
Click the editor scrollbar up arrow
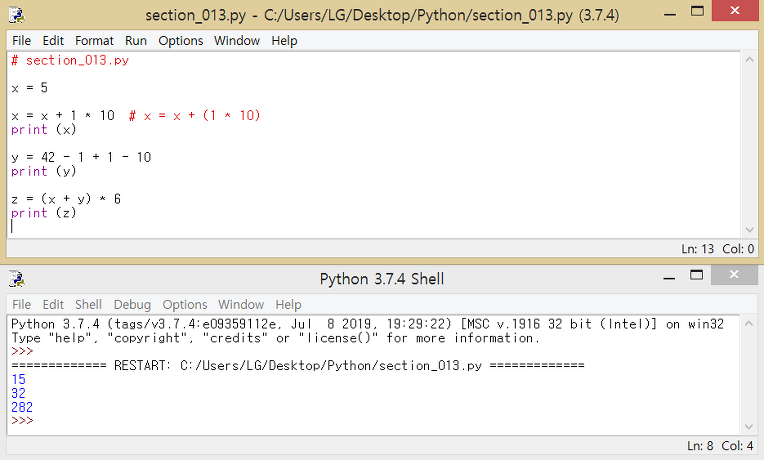coord(749,59)
